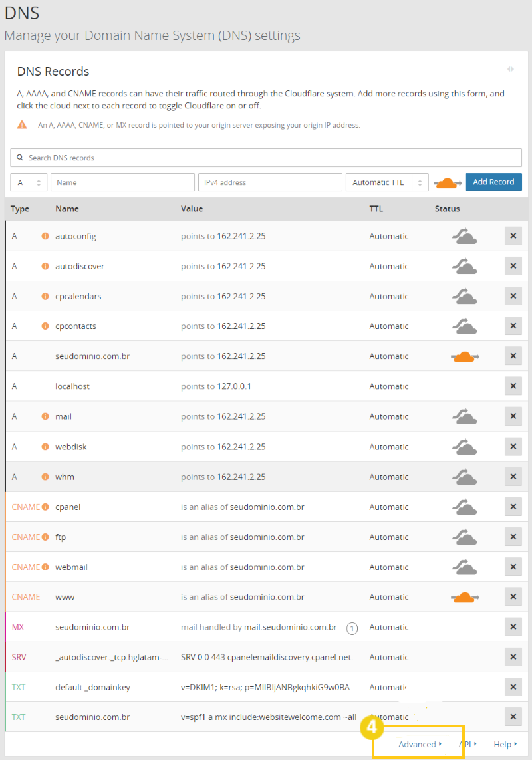Image resolution: width=532 pixels, height=760 pixels.
Task: Edit the v=DKIM1 TXT record value
Action: coord(268,688)
